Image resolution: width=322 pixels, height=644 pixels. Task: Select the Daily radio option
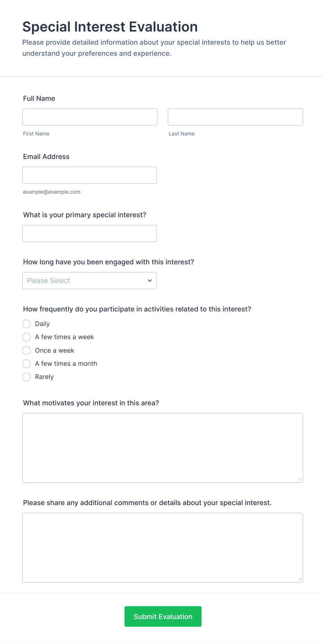coord(27,324)
